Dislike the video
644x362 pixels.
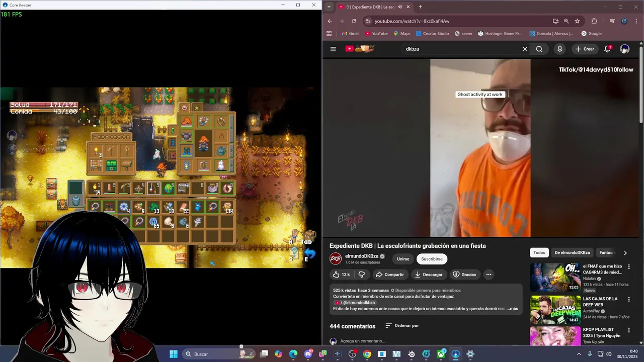pos(361,275)
